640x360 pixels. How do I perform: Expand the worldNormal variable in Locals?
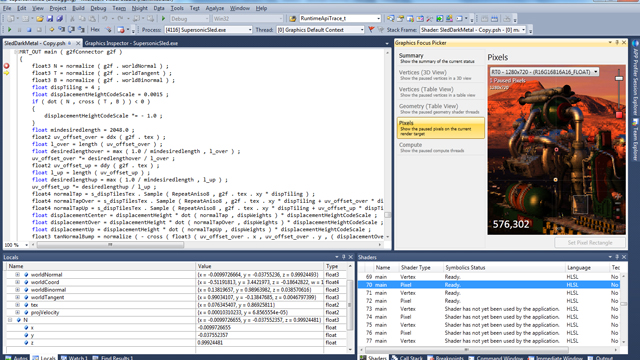pyautogui.click(x=17, y=275)
